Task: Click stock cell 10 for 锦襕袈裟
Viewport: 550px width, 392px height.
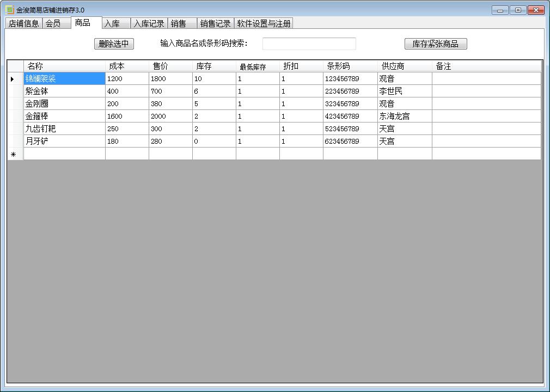Action: (214, 78)
